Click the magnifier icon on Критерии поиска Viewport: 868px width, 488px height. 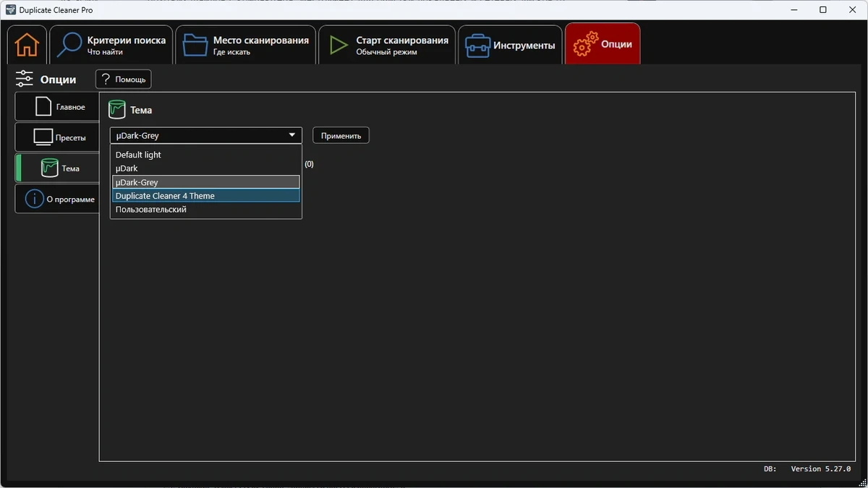(x=69, y=45)
